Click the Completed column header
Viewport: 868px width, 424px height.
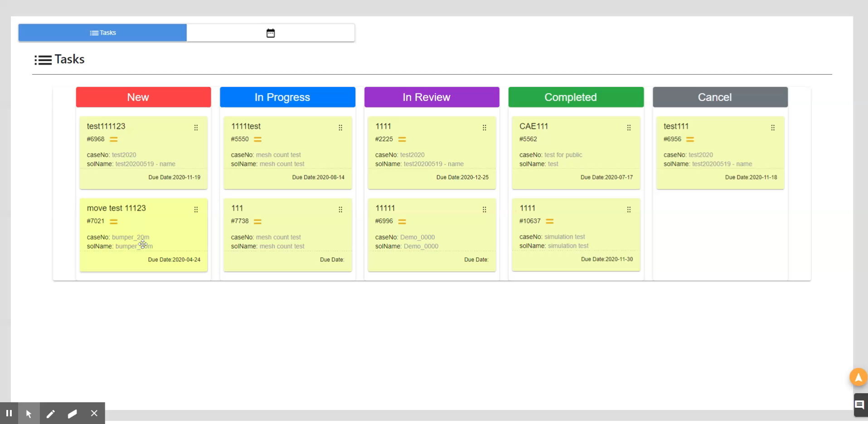pos(576,97)
